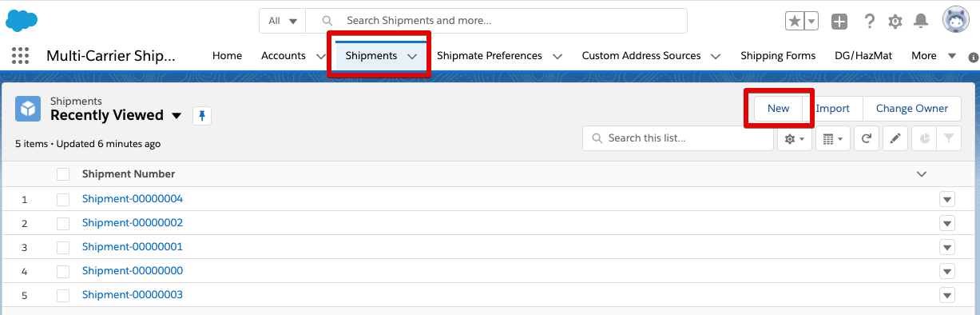Open the Shipment-00000002 link
The image size is (980, 315).
(133, 223)
